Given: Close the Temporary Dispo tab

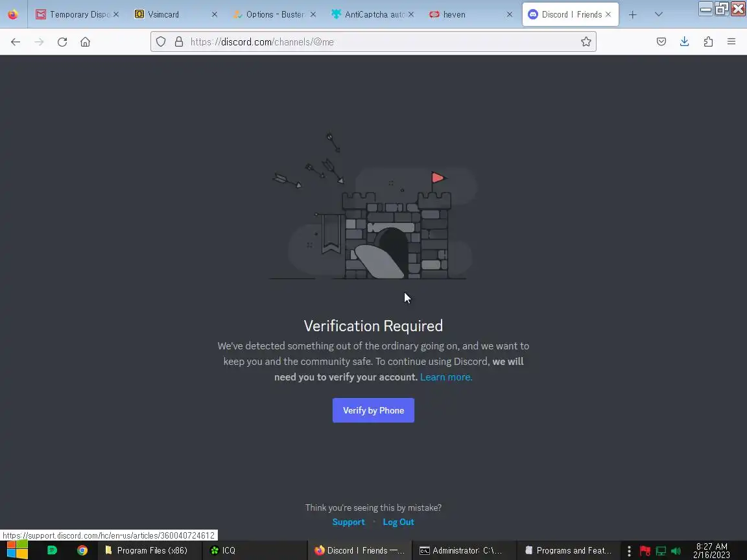Looking at the screenshot, I should coord(116,15).
